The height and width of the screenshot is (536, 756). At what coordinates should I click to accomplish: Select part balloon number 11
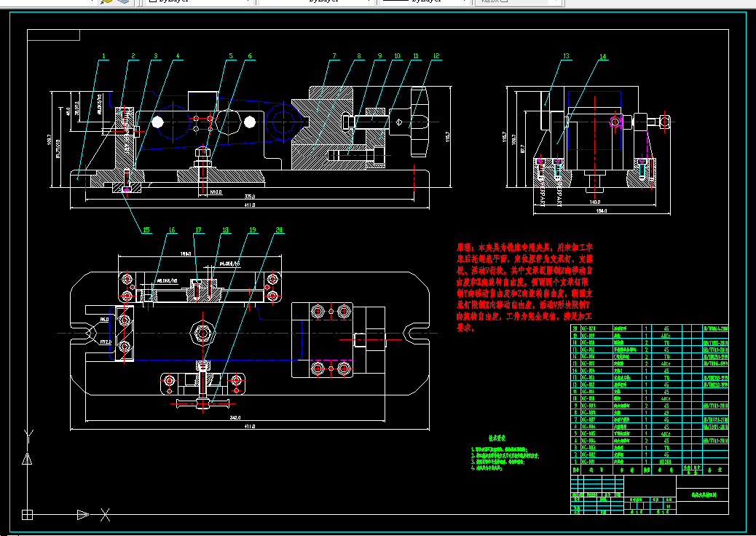click(x=415, y=56)
